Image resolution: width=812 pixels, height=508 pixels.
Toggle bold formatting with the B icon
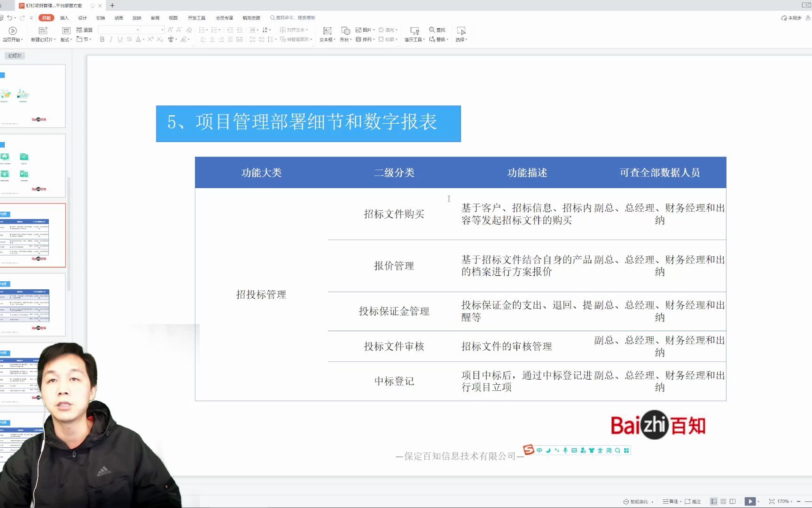[101, 40]
